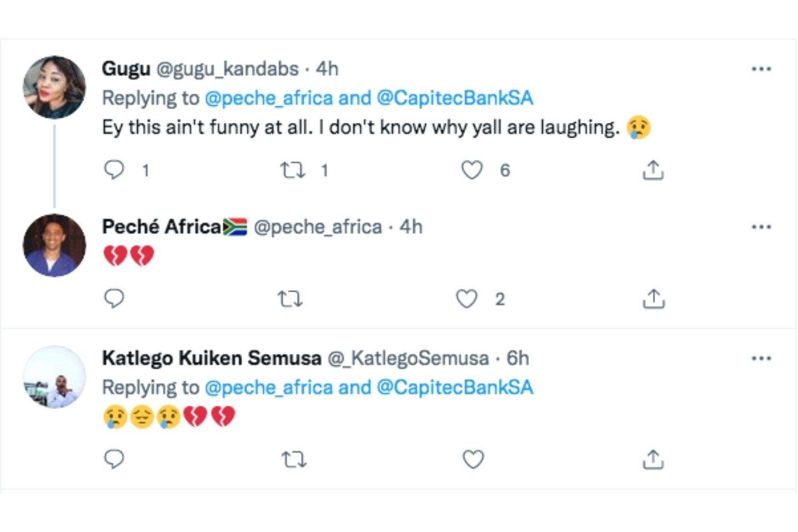Open the @gugu_kandabs handle link
Image resolution: width=798 pixels, height=532 pixels.
click(x=227, y=69)
